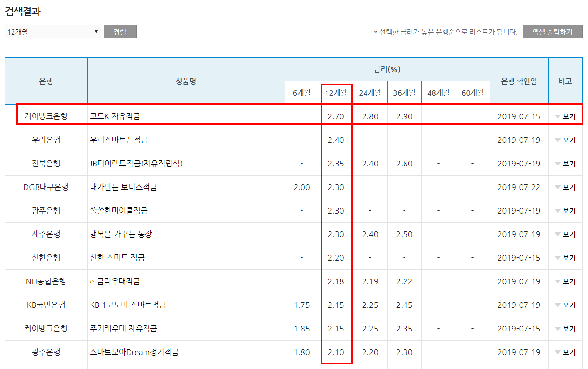This screenshot has width=588, height=369.
Task: Click the 2.20 rate for 신한 스마트 적금
Action: [336, 258]
